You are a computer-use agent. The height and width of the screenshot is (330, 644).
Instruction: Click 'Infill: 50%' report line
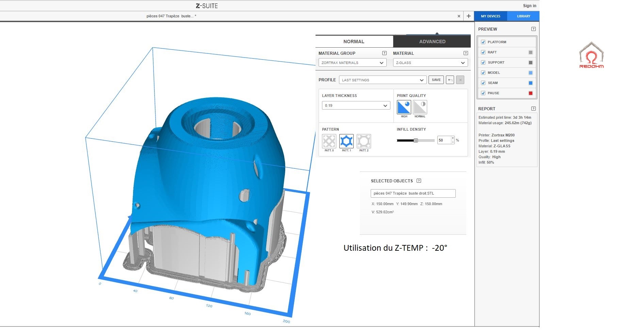point(486,162)
